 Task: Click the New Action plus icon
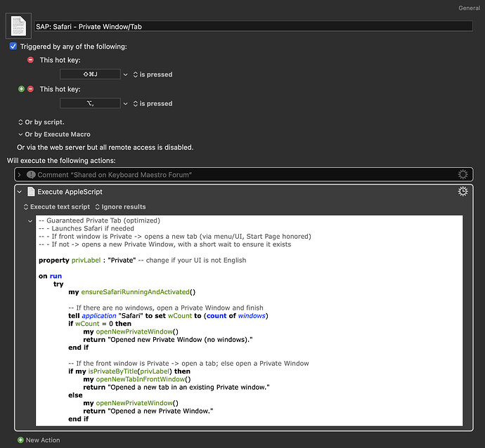tap(20, 440)
